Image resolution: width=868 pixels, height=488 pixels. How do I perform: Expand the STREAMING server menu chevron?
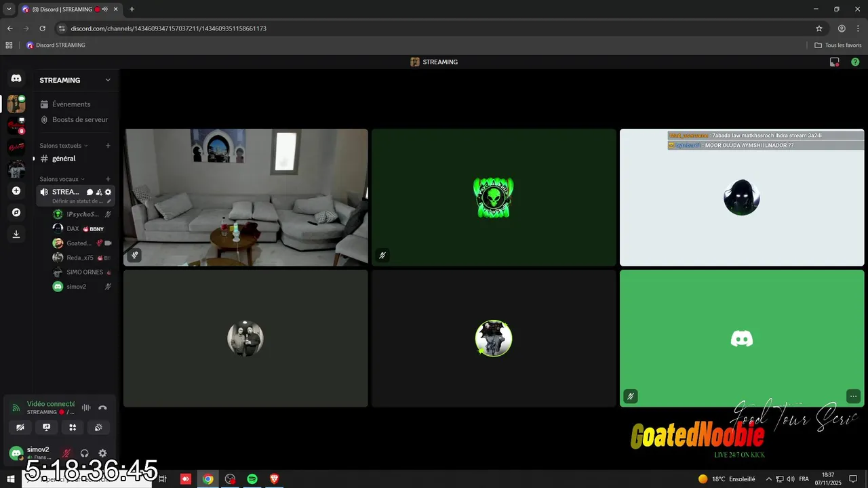pos(108,80)
